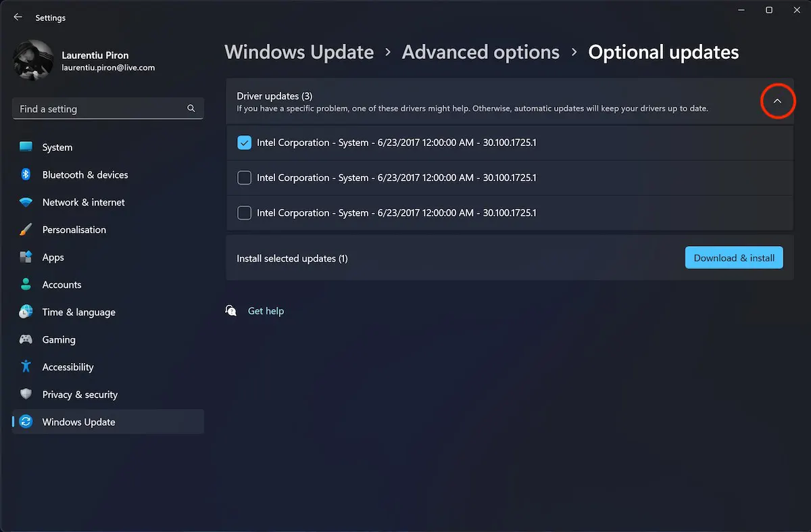811x532 pixels.
Task: Open the Laurentiu Piron account picture
Action: [x=32, y=60]
